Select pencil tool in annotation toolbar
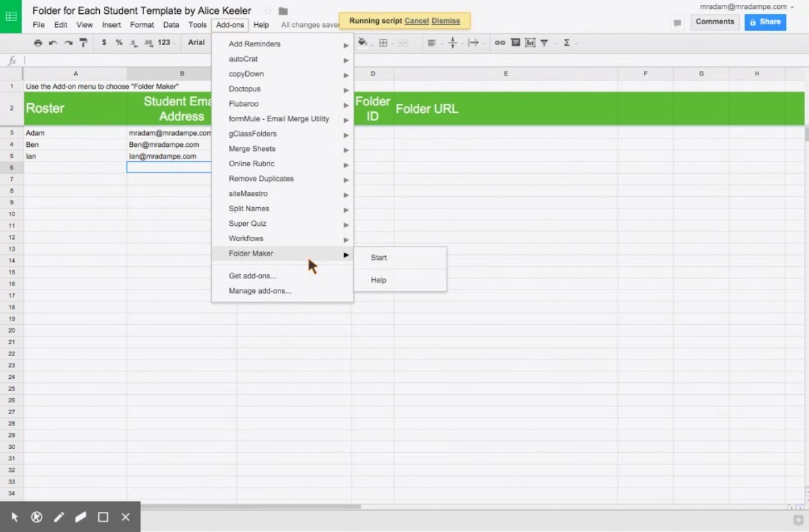This screenshot has width=809, height=532. [x=59, y=517]
